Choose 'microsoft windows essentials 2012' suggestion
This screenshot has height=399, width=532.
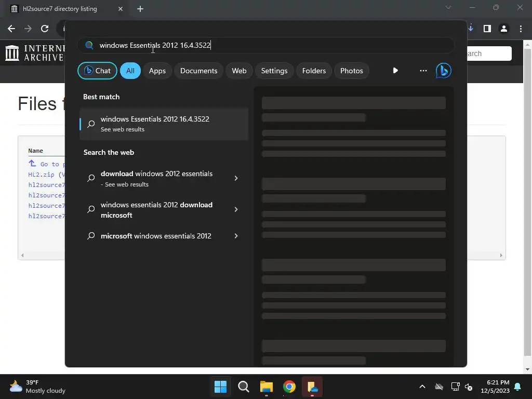(156, 236)
